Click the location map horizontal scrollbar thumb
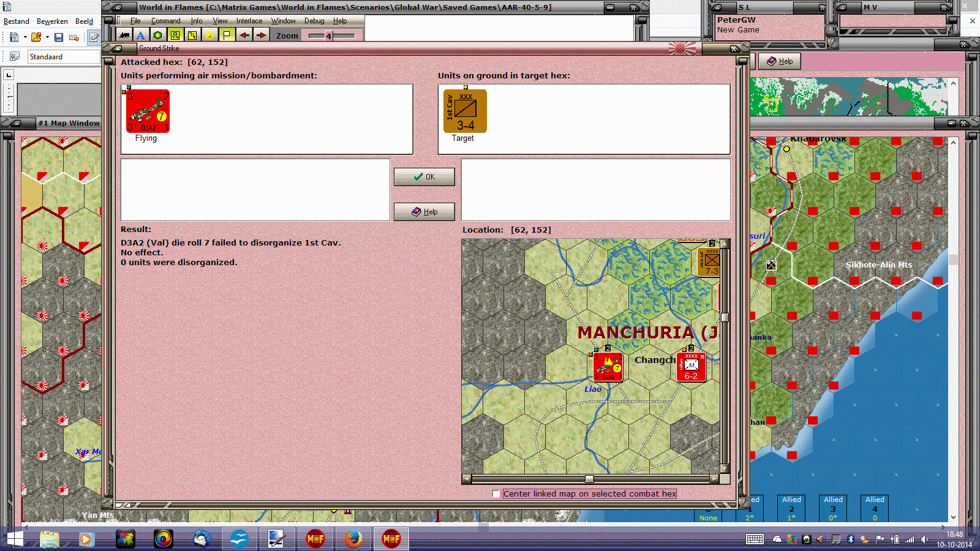This screenshot has width=980, height=551. [x=589, y=479]
